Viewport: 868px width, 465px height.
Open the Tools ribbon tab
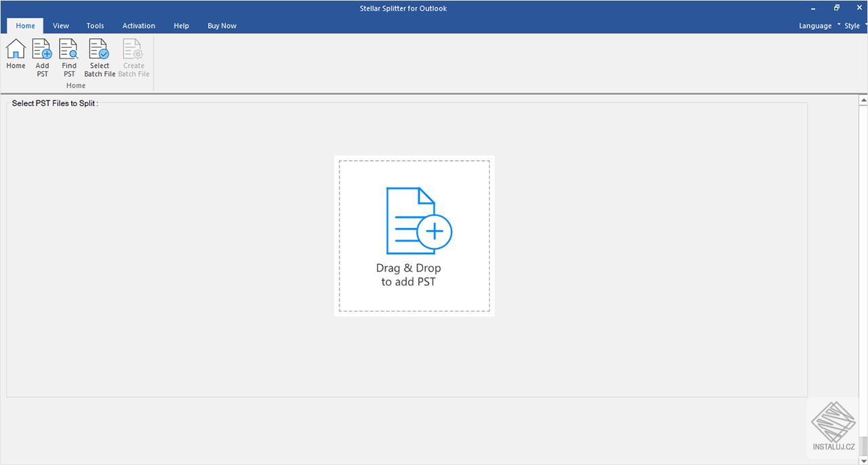[x=96, y=26]
